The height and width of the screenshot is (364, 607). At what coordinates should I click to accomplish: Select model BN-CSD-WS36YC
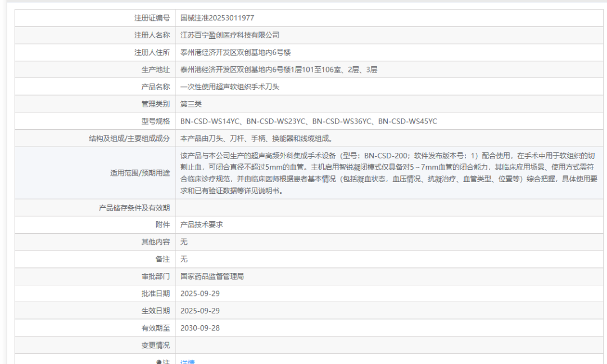pos(342,121)
